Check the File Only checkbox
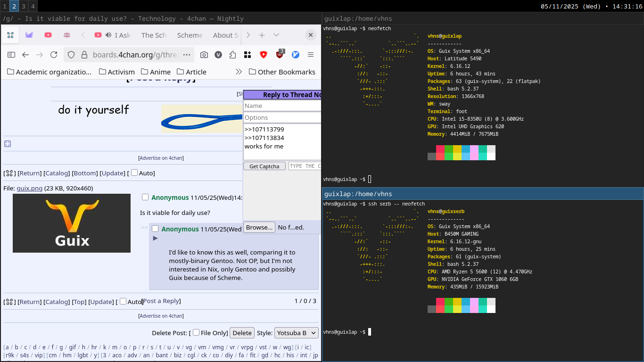The width and height of the screenshot is (644, 362). 196,332
